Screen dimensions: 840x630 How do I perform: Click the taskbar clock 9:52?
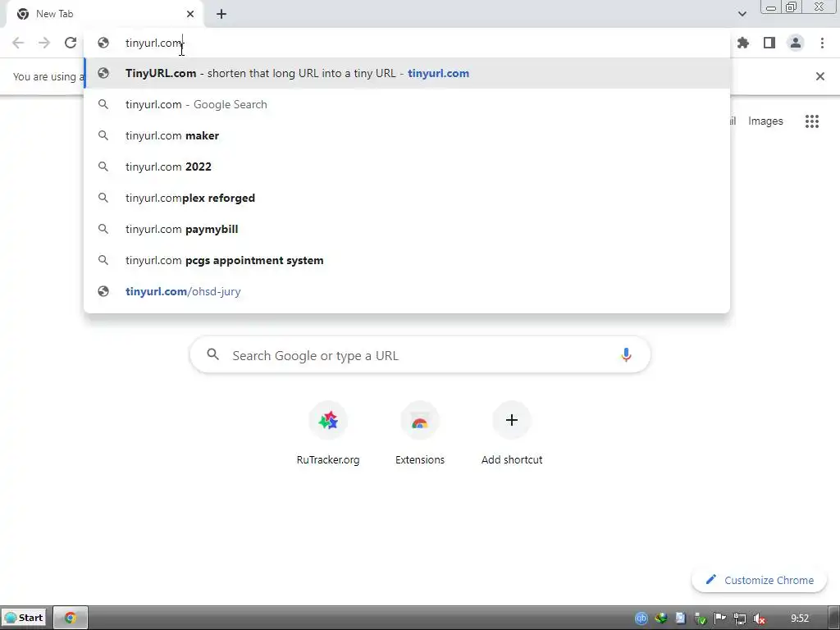coord(799,619)
